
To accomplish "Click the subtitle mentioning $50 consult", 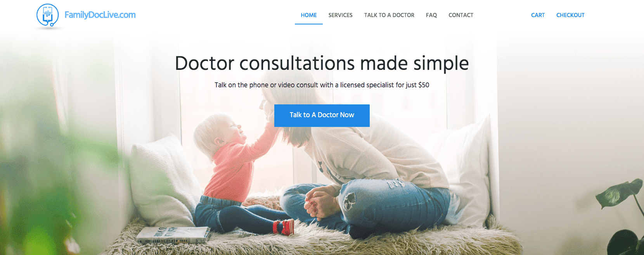I will coord(322,85).
